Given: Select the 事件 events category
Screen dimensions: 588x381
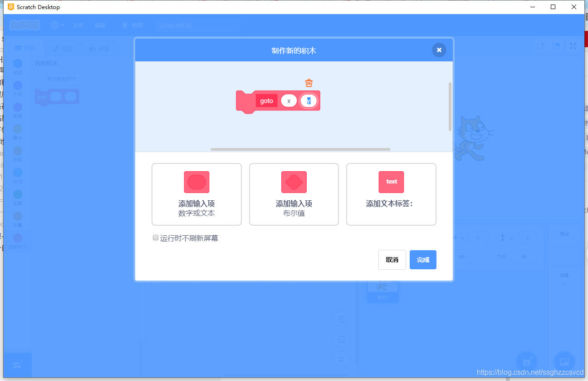Looking at the screenshot, I should pos(18,132).
